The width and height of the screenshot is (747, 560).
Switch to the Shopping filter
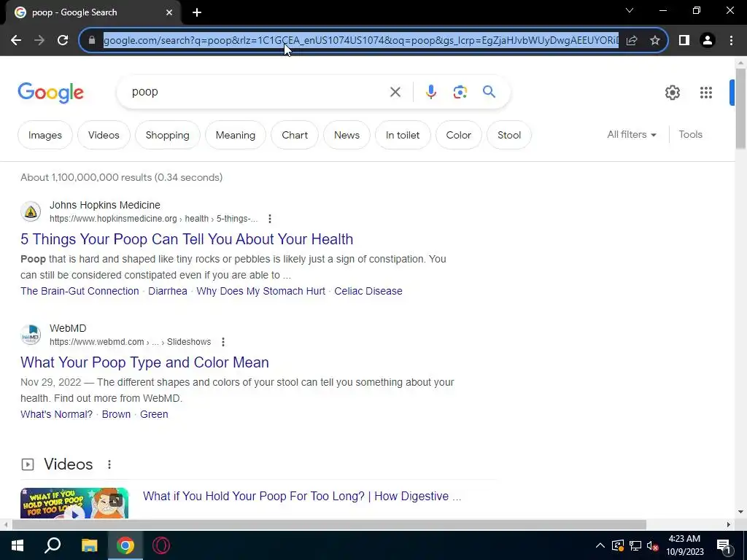coord(167,135)
